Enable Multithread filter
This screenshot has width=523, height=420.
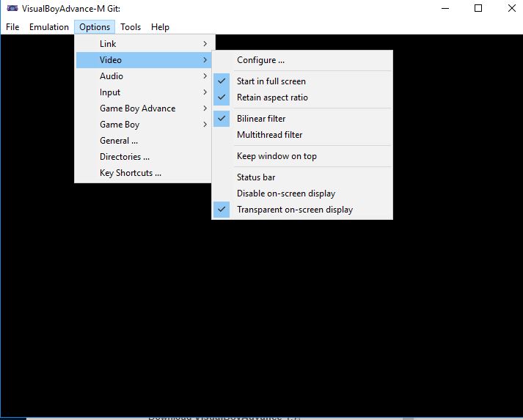[302, 135]
